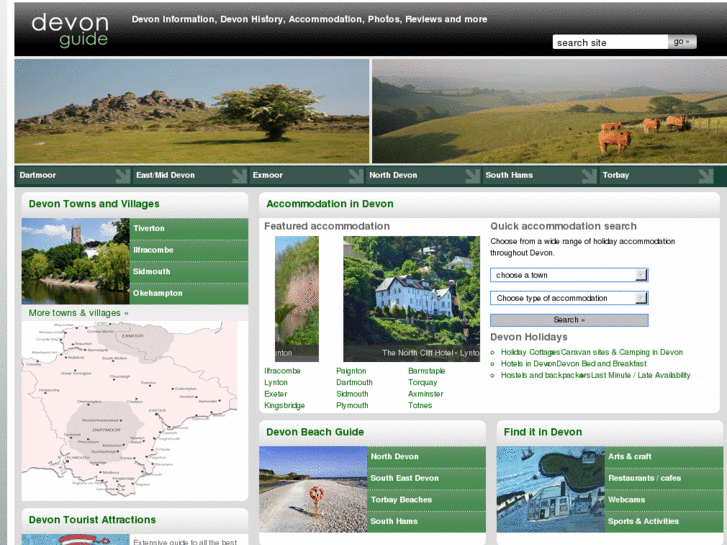Click the Devon Towns and Villages heading

click(94, 204)
